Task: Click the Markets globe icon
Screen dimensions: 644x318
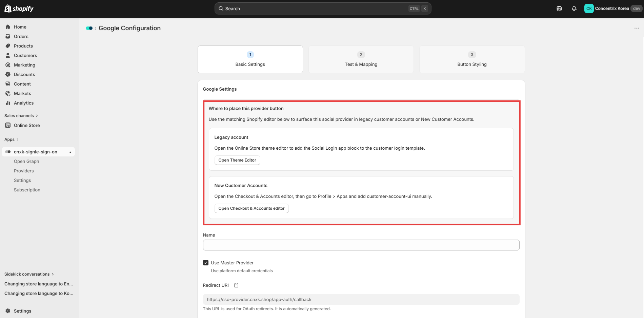Action: [x=8, y=93]
